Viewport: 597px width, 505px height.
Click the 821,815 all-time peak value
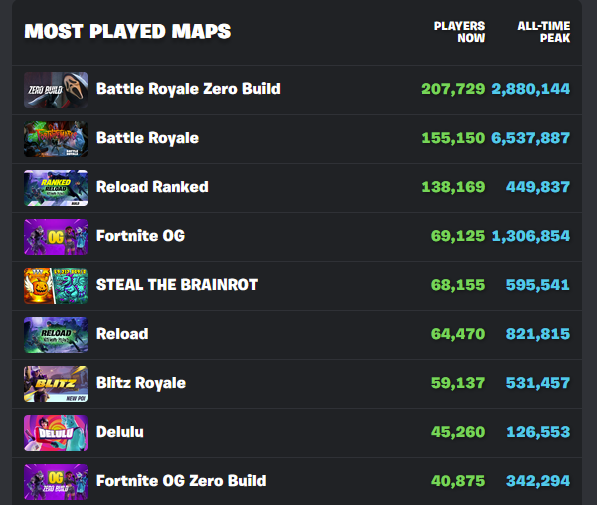(x=538, y=334)
